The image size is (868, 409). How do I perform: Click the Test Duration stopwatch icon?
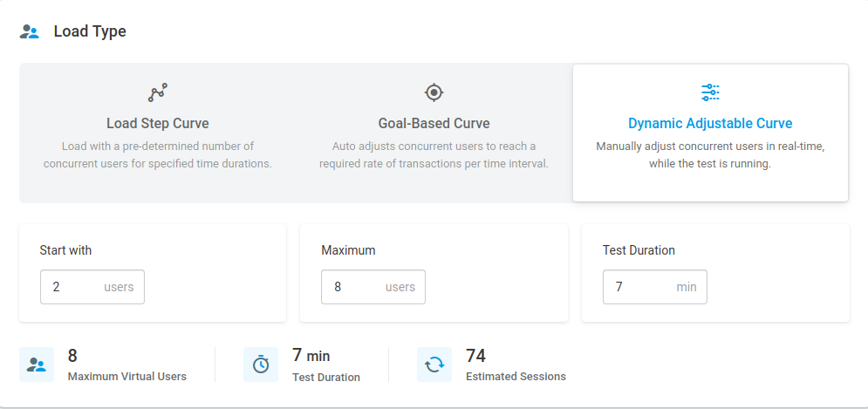(261, 365)
